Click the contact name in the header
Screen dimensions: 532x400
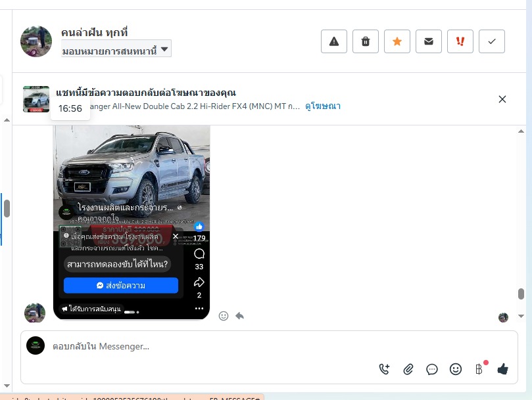click(x=94, y=33)
